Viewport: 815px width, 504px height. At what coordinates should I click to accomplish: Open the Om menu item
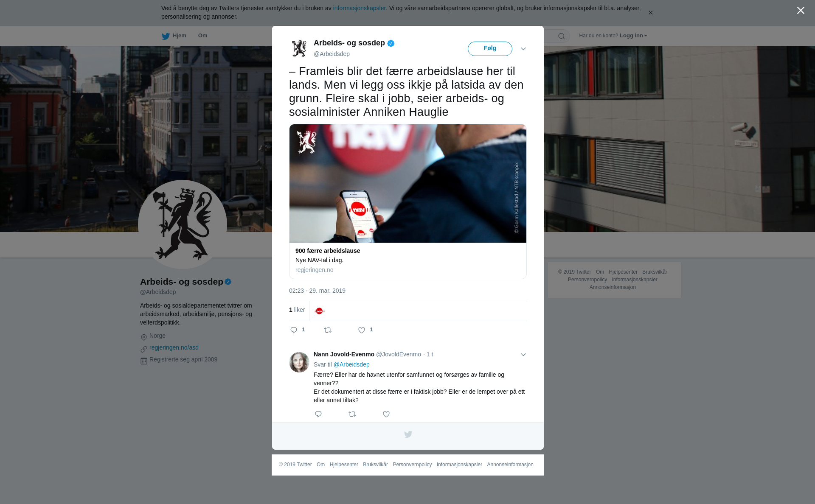(x=202, y=36)
